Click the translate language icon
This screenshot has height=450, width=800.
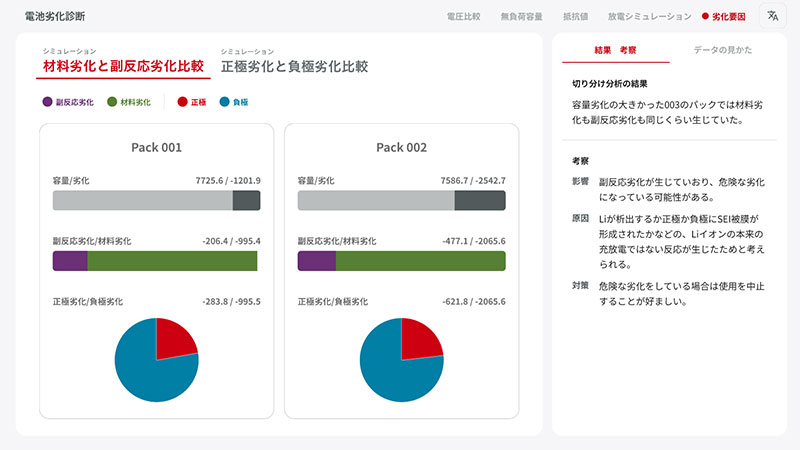pos(772,16)
